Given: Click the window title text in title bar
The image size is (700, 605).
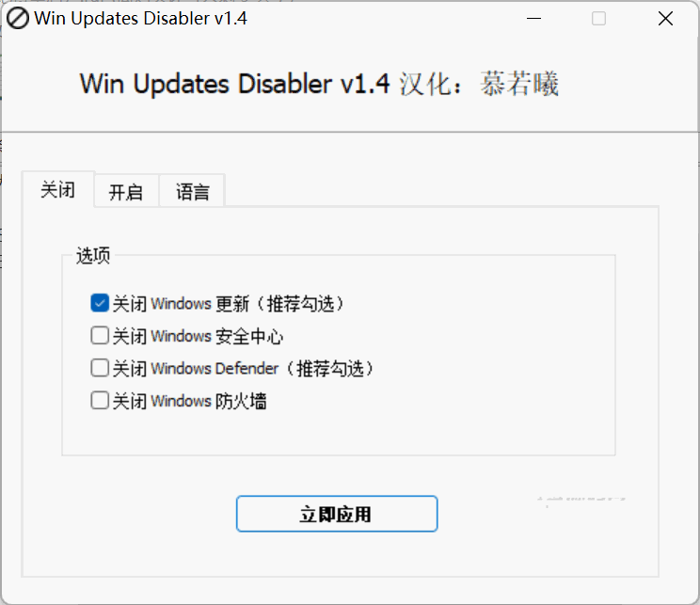Looking at the screenshot, I should [140, 19].
